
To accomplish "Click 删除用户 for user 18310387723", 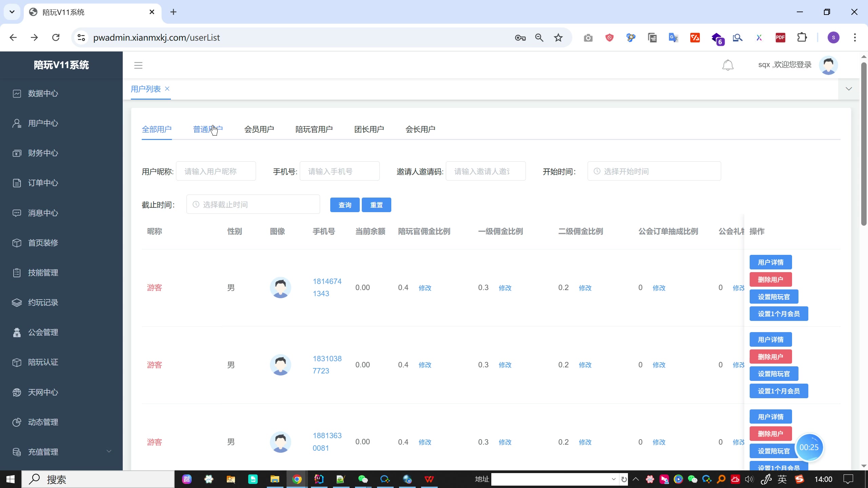I will point(770,357).
